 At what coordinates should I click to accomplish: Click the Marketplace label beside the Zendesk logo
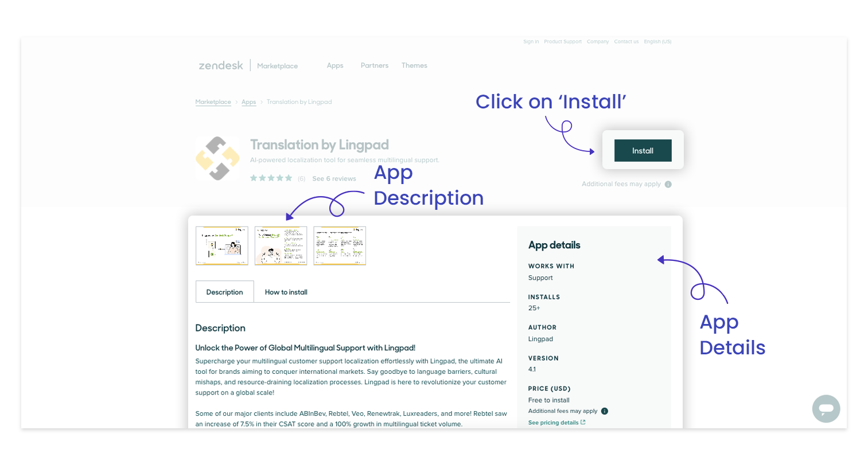coord(278,66)
